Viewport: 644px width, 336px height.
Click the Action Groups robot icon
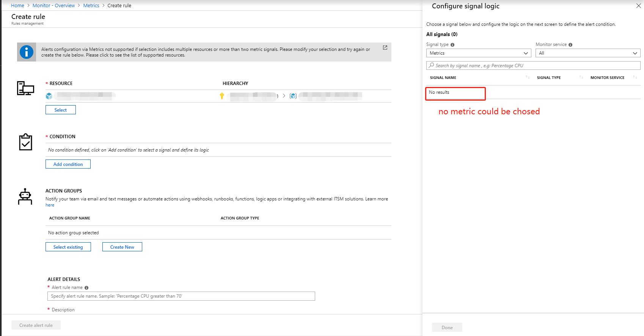25,197
